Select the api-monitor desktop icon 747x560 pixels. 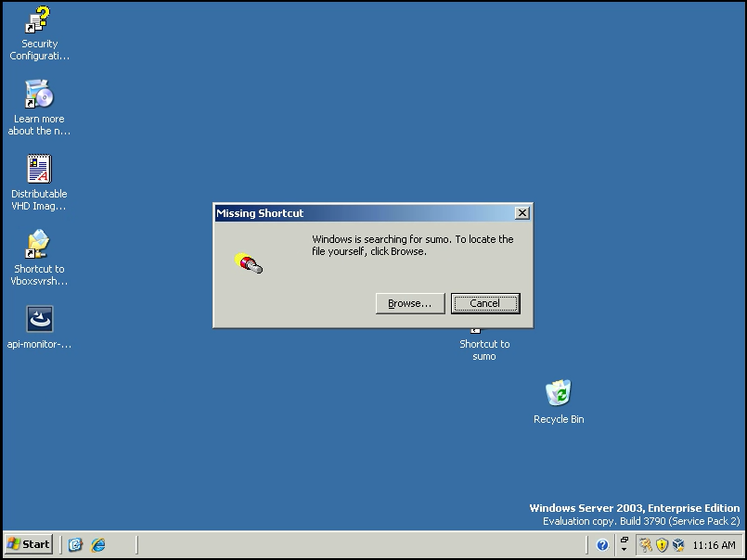pyautogui.click(x=39, y=320)
